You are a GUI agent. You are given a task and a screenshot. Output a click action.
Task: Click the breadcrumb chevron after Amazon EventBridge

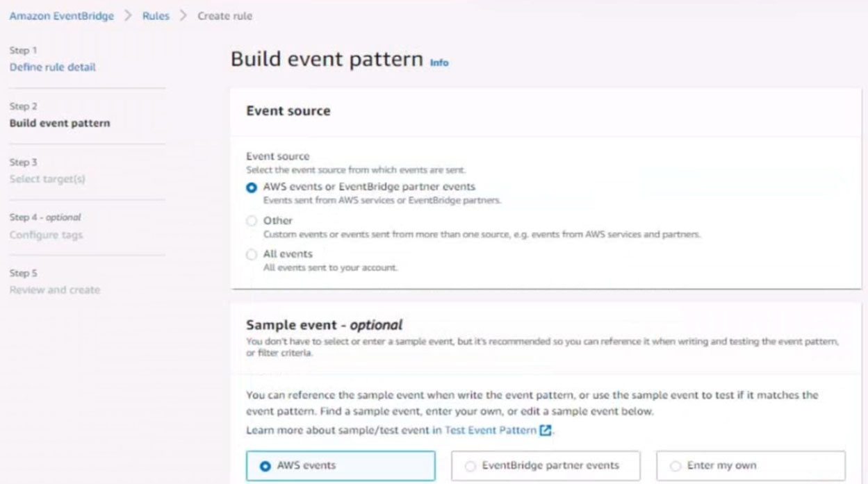pyautogui.click(x=128, y=16)
